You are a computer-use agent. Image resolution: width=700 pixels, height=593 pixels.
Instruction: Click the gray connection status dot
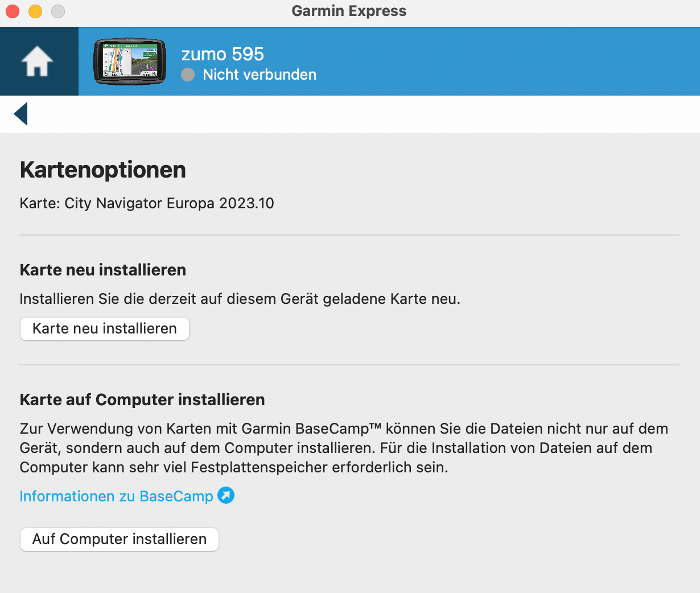pyautogui.click(x=188, y=75)
